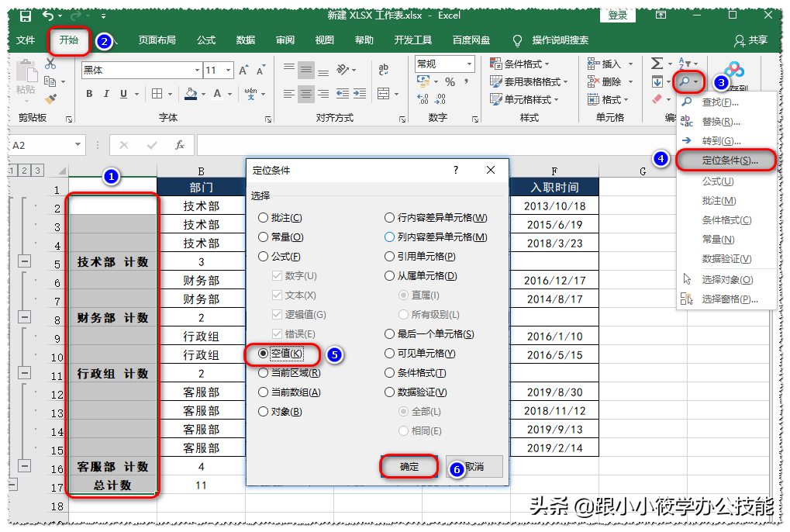Click the Format Painter brush icon

coord(50,98)
